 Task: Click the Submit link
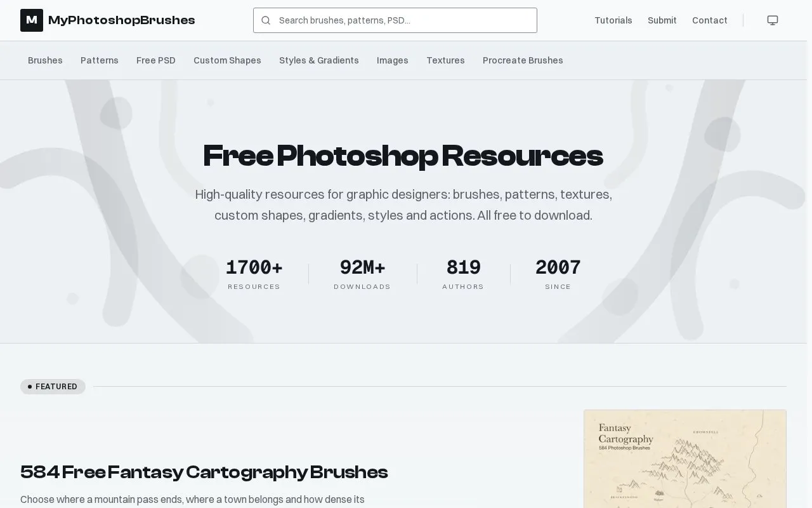pos(662,20)
